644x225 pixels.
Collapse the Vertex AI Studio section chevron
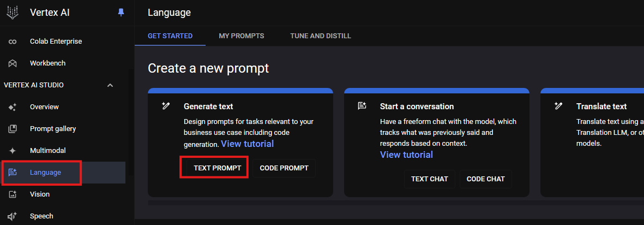[x=110, y=85]
